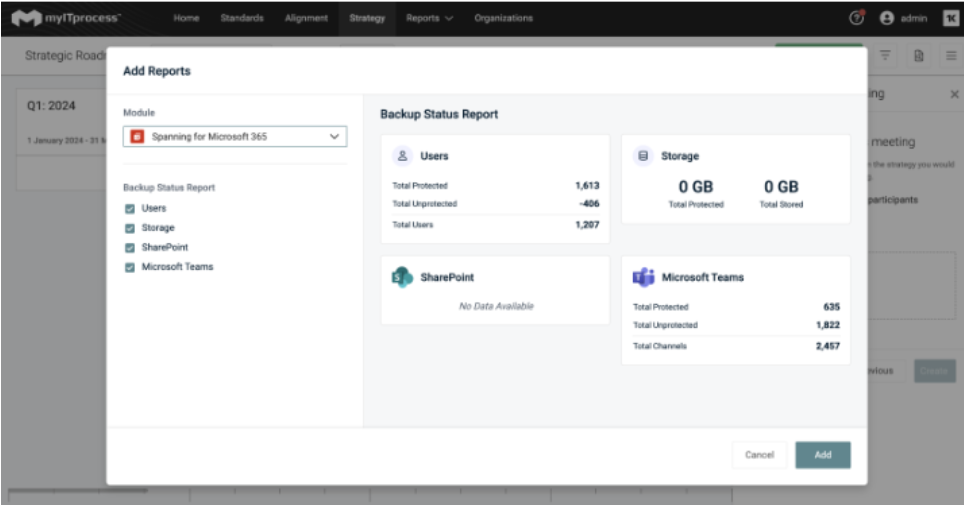
Task: Click Total Users value 1,207
Action: click(x=587, y=225)
